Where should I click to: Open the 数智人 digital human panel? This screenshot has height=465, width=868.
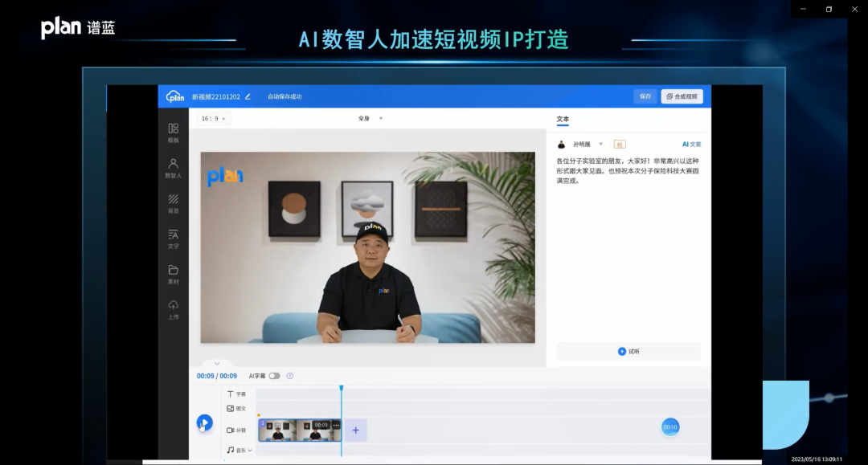coord(174,168)
